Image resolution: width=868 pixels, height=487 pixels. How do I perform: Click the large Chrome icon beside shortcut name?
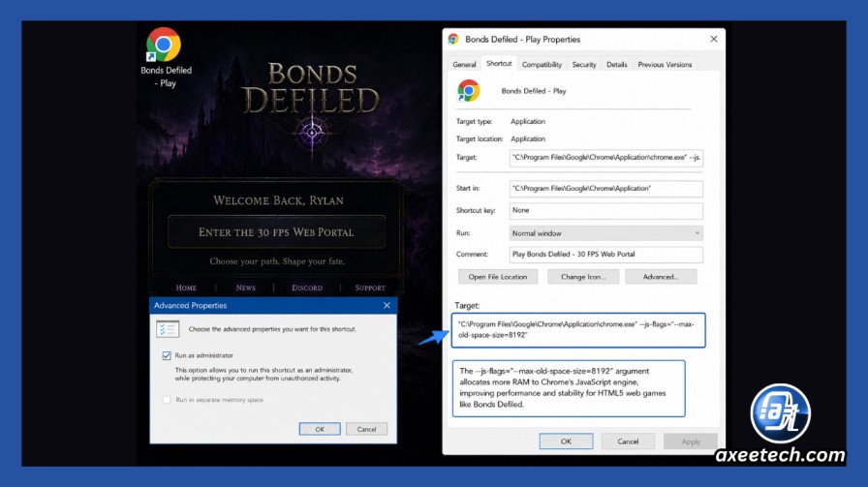(x=468, y=91)
